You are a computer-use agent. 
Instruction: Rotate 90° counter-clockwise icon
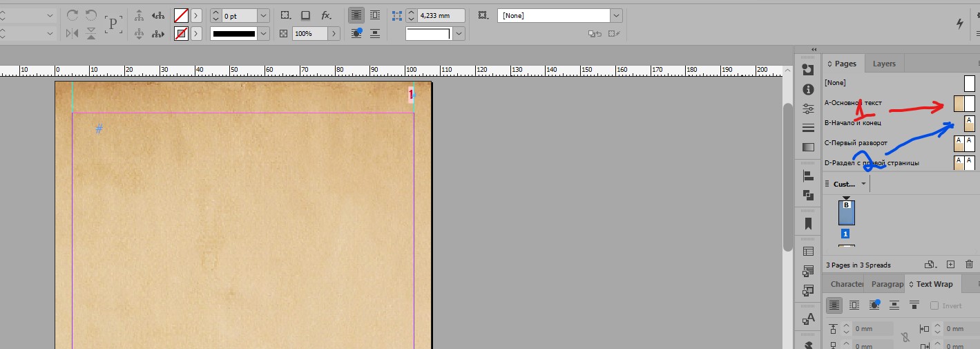coord(91,15)
